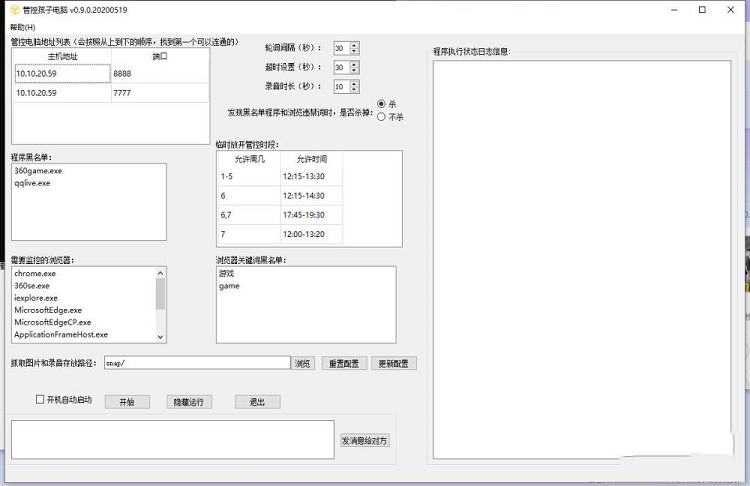Click the 退出 exit button
The height and width of the screenshot is (486, 750).
pos(257,402)
